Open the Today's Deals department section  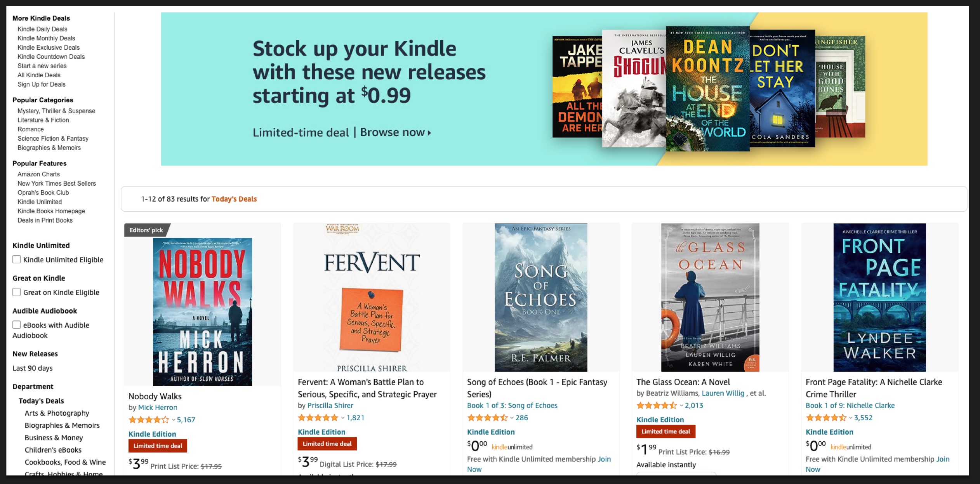[x=41, y=400]
